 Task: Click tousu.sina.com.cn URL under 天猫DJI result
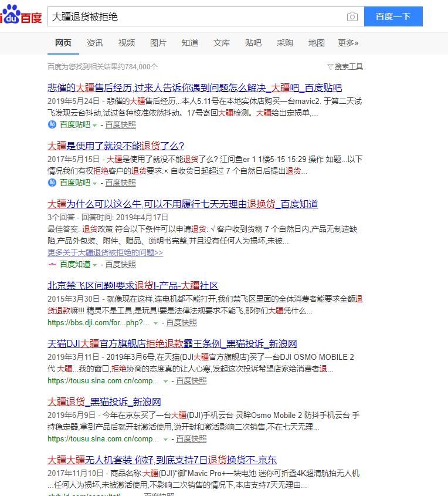103,380
